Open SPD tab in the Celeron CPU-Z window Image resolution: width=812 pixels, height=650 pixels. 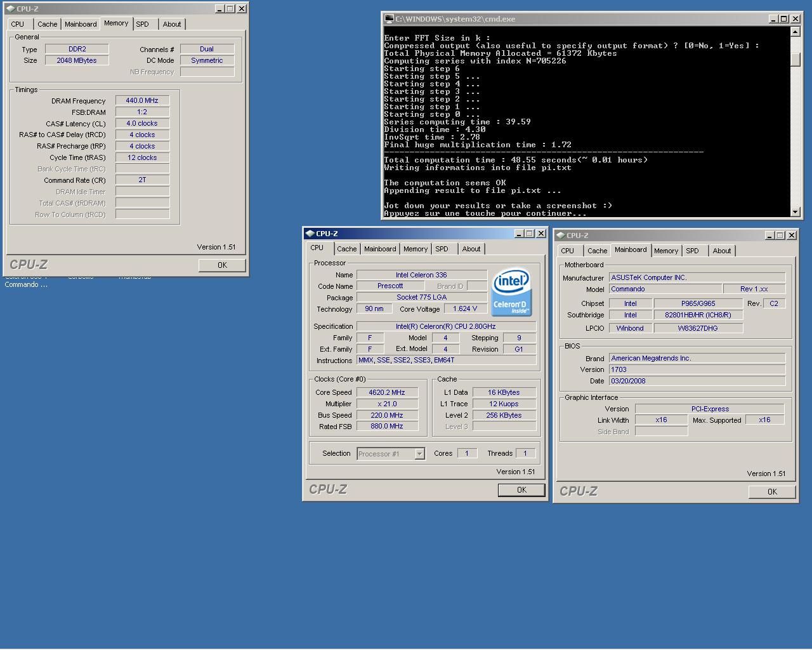442,249
